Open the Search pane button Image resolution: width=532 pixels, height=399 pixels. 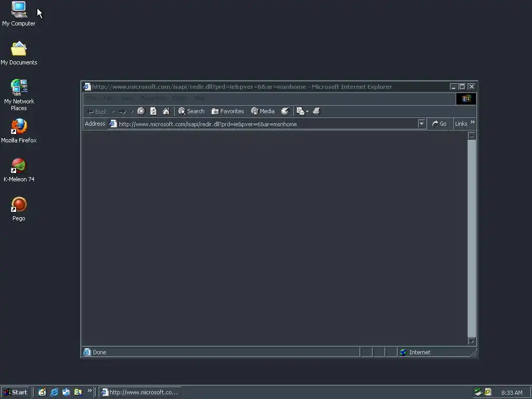(191, 111)
